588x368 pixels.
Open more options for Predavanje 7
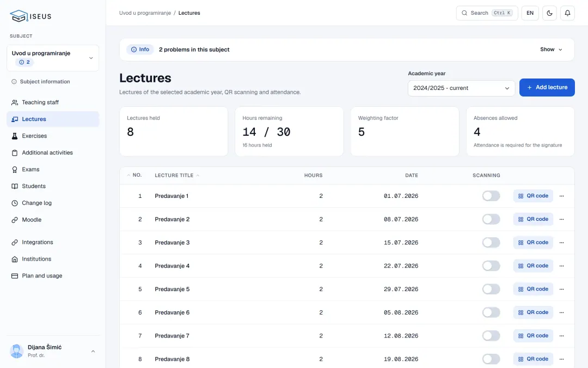(561, 336)
